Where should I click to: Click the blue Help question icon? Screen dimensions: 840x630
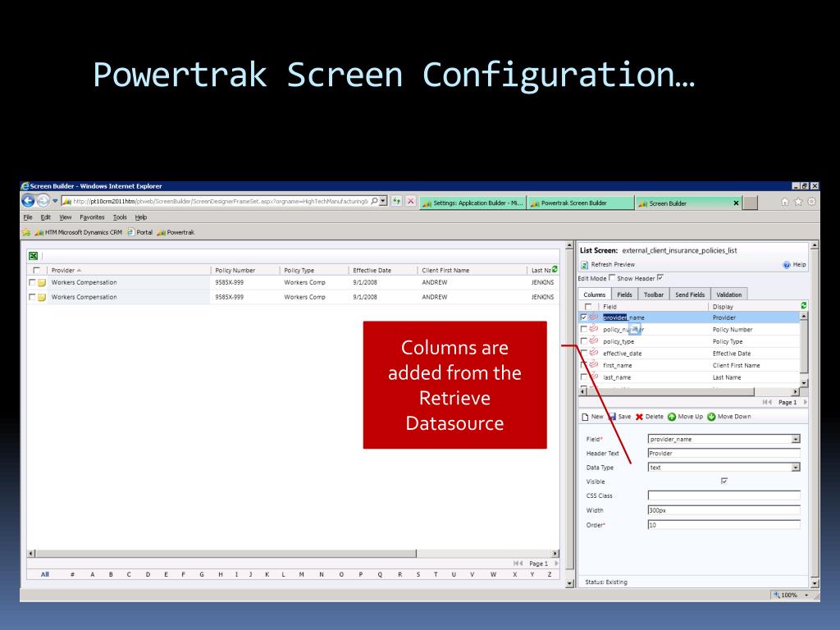(x=787, y=265)
